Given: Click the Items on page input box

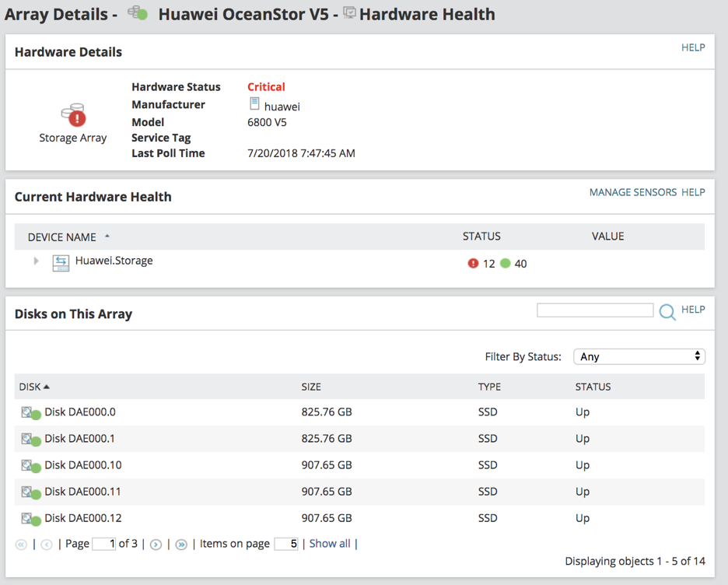Looking at the screenshot, I should point(286,544).
